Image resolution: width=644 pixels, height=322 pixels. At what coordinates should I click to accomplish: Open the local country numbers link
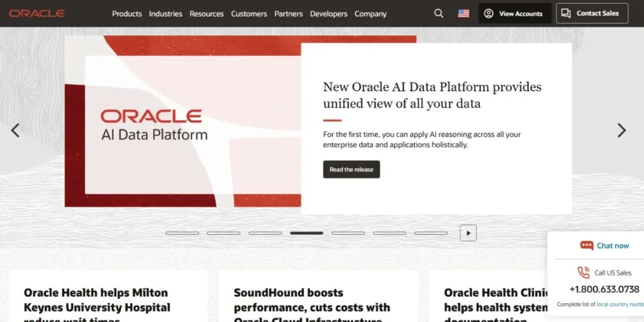tap(620, 304)
